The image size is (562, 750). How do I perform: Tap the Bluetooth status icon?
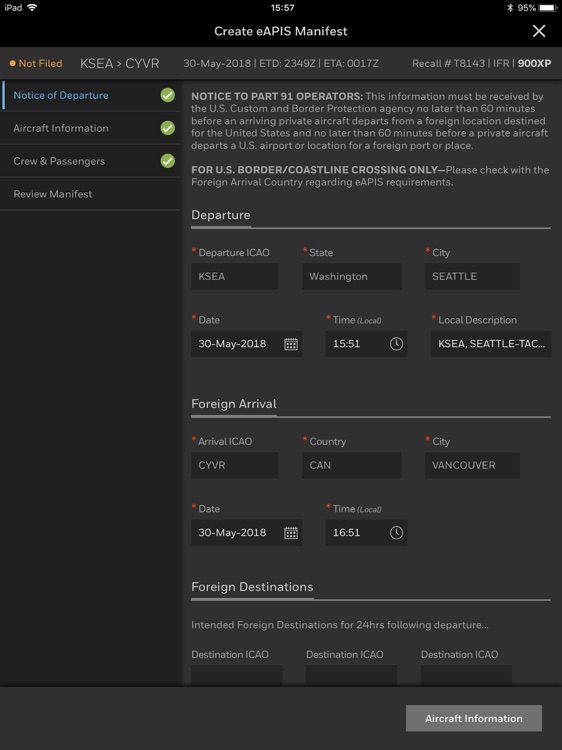[x=510, y=8]
